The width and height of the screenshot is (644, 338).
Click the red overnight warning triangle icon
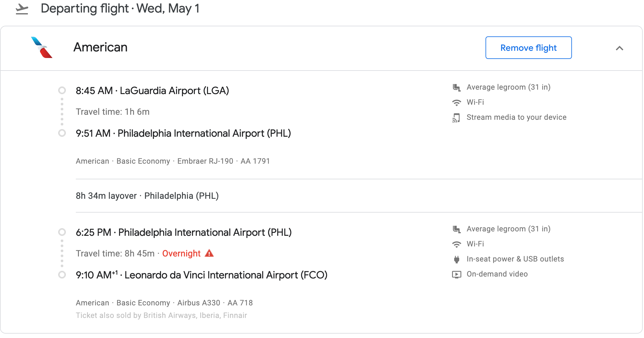[209, 253]
